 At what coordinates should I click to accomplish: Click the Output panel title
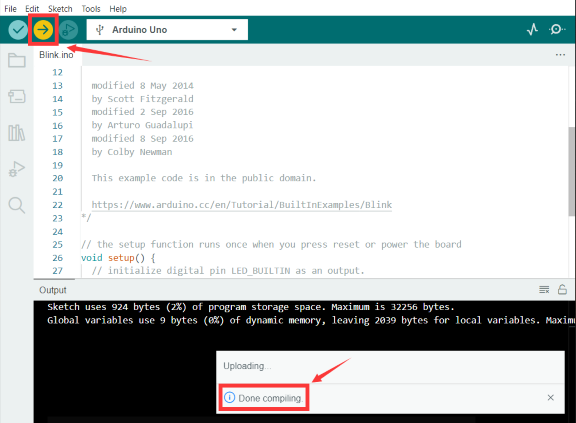pyautogui.click(x=53, y=290)
